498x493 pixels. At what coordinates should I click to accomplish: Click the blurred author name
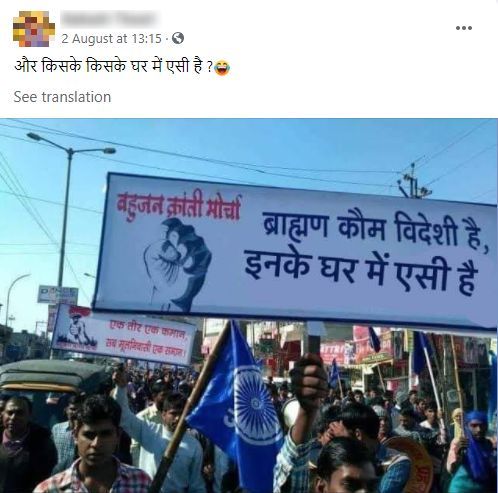point(108,19)
